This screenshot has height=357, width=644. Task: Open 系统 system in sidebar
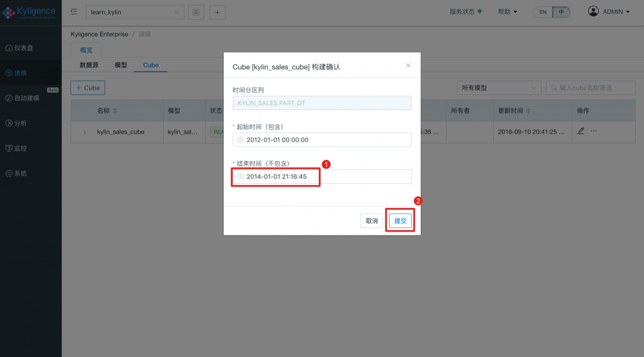click(31, 174)
